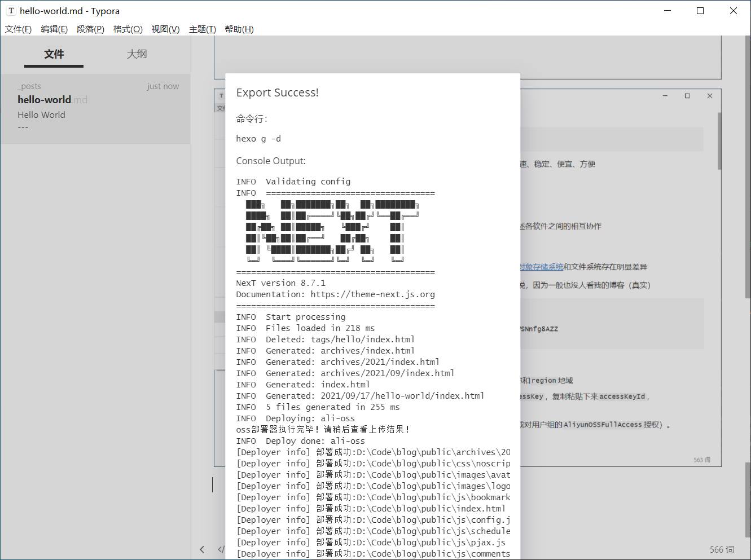The width and height of the screenshot is (751, 560).
Task: Close the Typora window
Action: (x=734, y=11)
